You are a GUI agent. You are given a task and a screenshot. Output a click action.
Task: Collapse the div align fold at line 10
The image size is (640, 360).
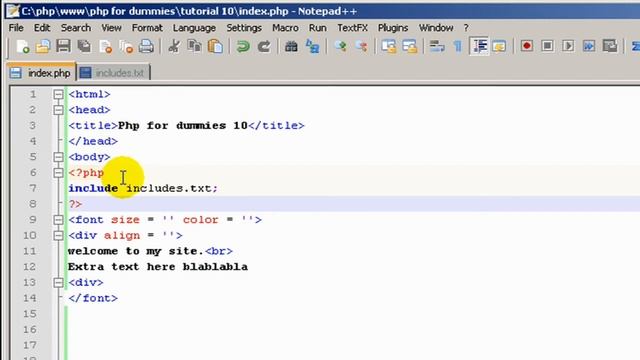point(58,235)
